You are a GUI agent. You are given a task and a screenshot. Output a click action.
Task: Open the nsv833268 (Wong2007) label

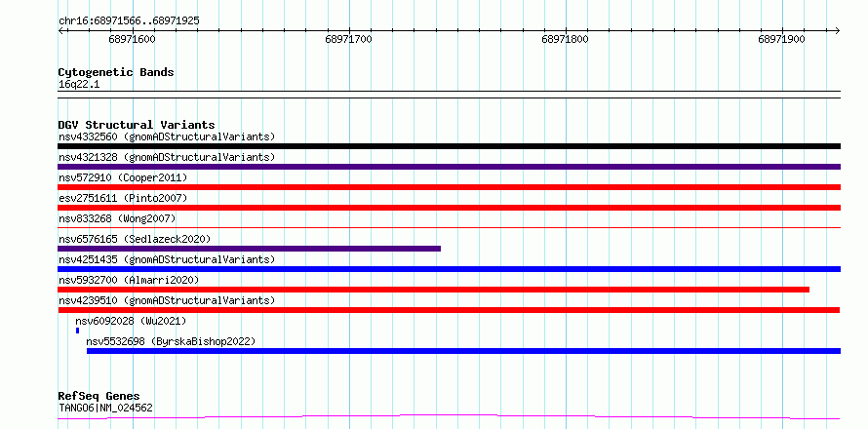coord(117,218)
